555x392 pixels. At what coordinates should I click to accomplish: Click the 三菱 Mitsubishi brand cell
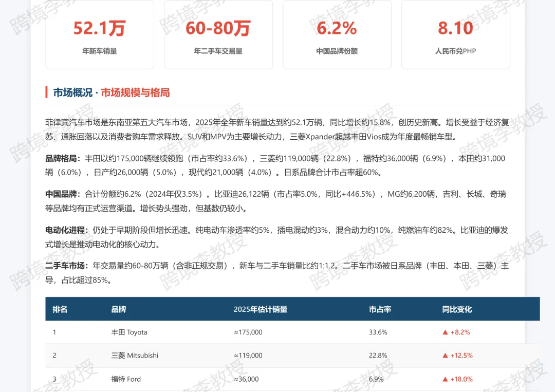(135, 355)
